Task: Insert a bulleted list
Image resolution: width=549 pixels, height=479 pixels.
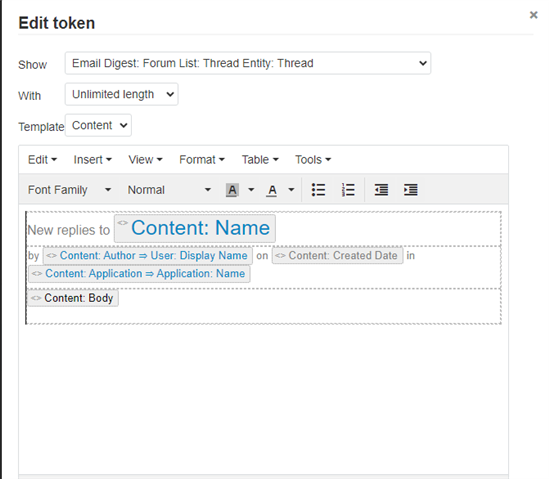Action: click(318, 190)
